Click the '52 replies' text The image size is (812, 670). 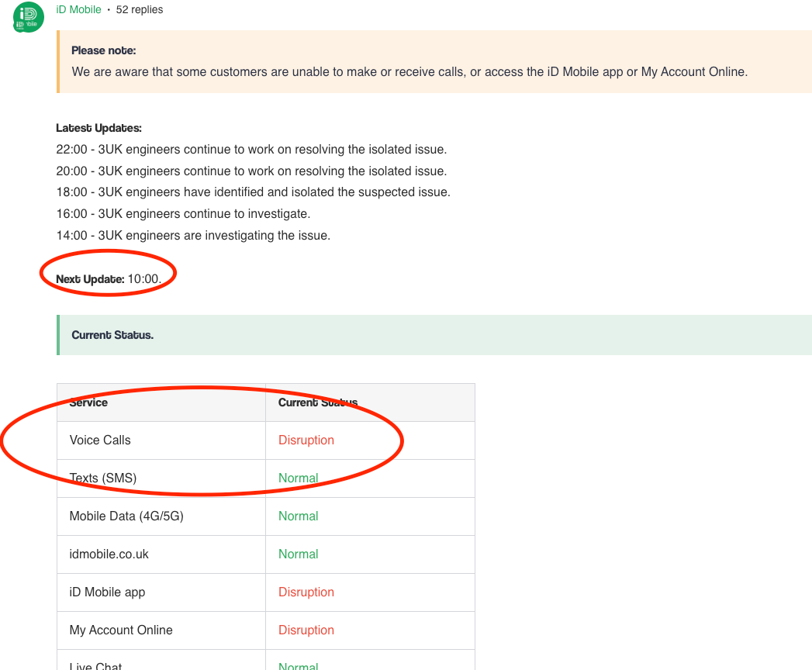coord(140,10)
